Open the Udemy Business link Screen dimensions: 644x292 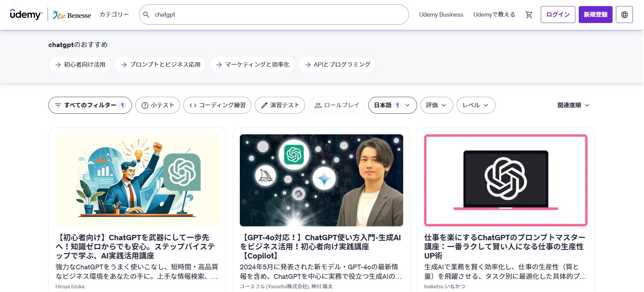pos(441,15)
